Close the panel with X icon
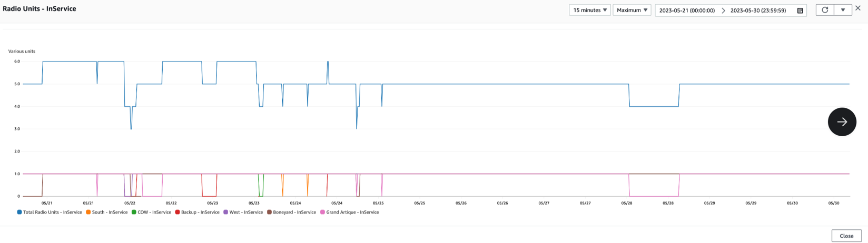868x243 pixels. 858,8
